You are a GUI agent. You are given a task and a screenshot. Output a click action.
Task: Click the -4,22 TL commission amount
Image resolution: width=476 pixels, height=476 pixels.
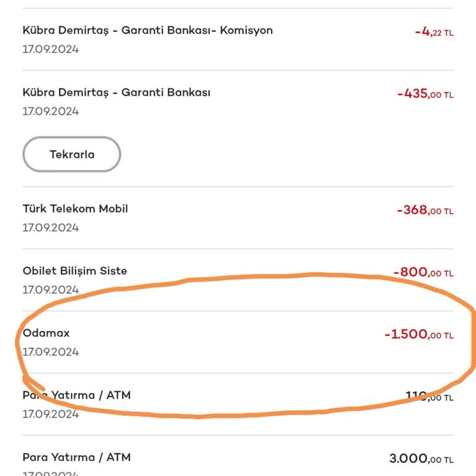coord(434,32)
